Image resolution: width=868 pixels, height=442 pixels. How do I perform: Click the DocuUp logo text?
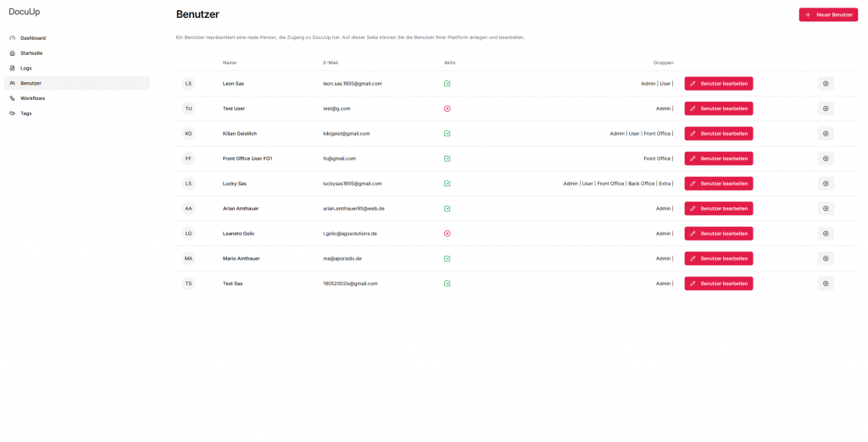pyautogui.click(x=25, y=12)
